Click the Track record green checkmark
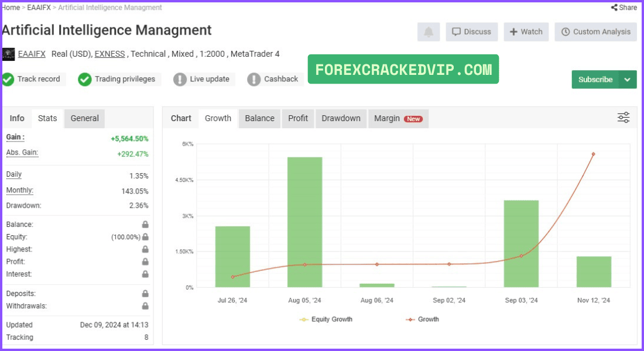This screenshot has width=644, height=351. [x=8, y=79]
